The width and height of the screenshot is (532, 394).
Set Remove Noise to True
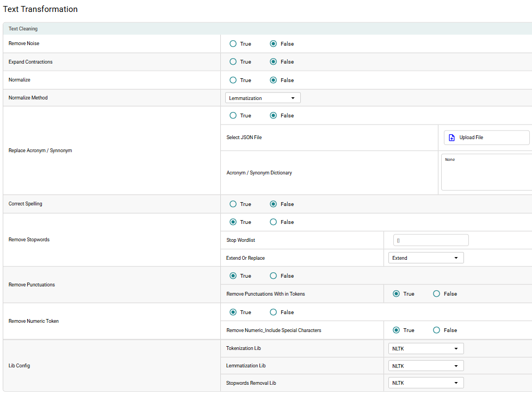click(x=233, y=44)
